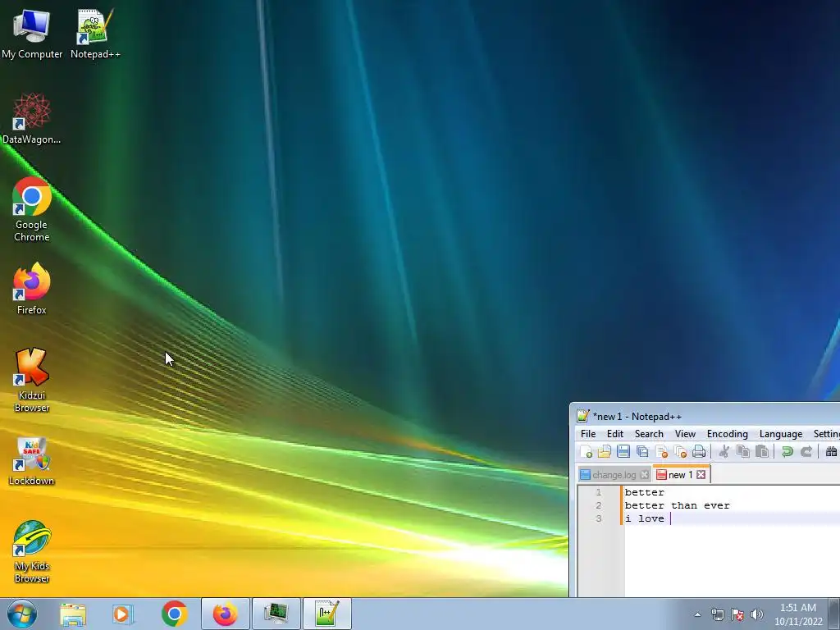
Task: Click line number 1 in the margin
Action: (598, 492)
